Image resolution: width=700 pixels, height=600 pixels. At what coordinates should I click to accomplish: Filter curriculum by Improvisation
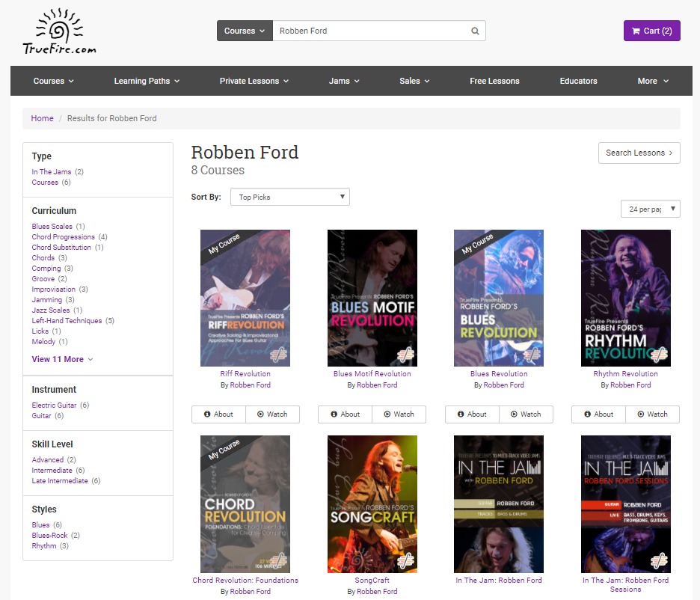53,290
